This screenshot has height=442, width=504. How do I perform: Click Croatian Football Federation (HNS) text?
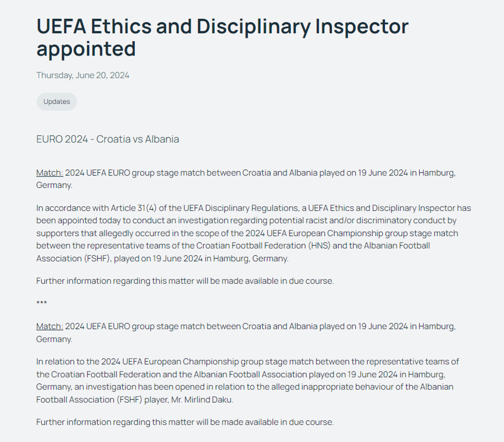[267, 246]
